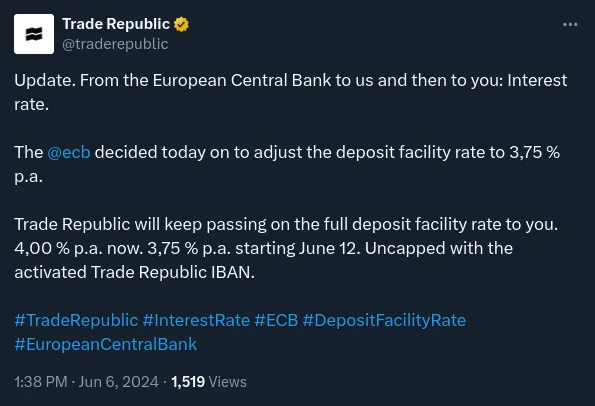Visit the Trade Republic display name link
The width and height of the screenshot is (595, 406).
tap(116, 24)
